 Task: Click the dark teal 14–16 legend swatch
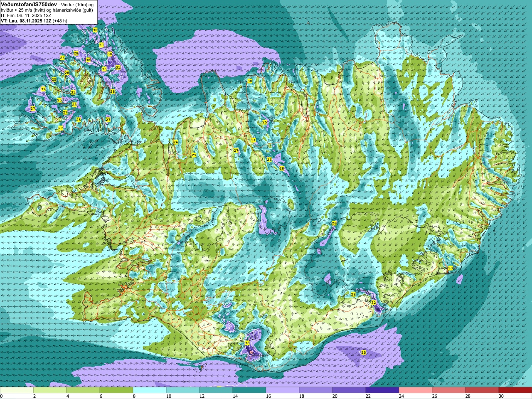tap(249, 390)
